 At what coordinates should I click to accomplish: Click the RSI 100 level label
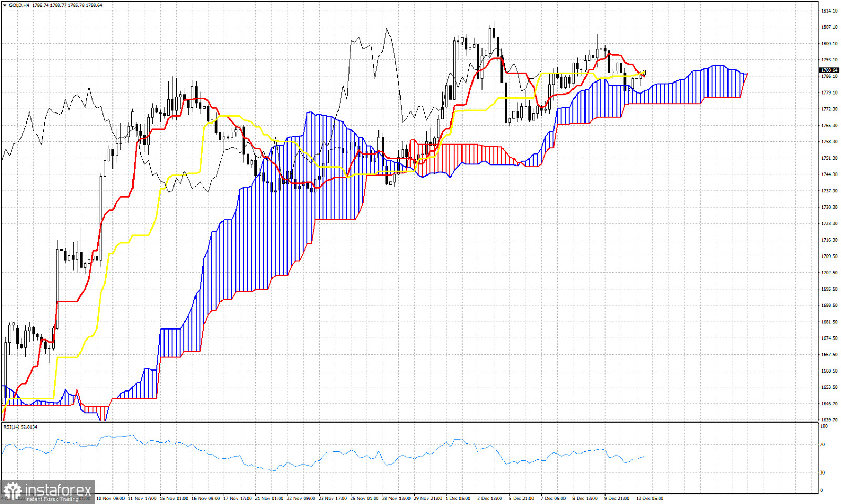(824, 426)
